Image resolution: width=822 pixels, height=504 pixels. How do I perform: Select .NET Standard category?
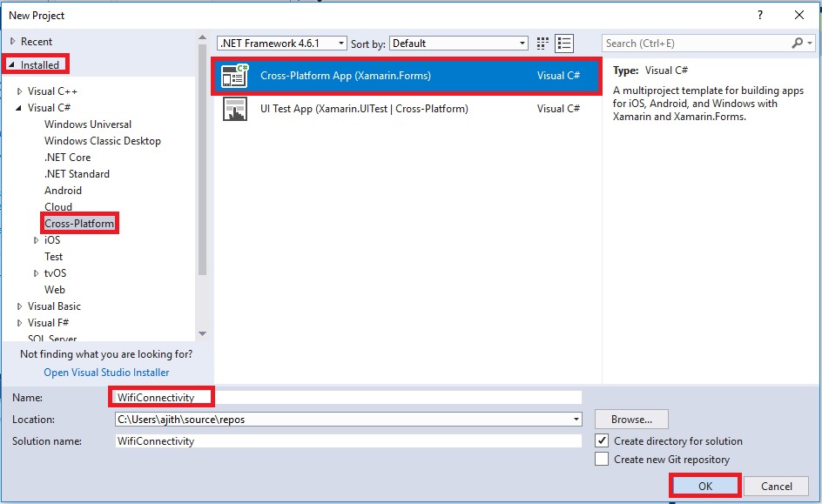tap(77, 174)
